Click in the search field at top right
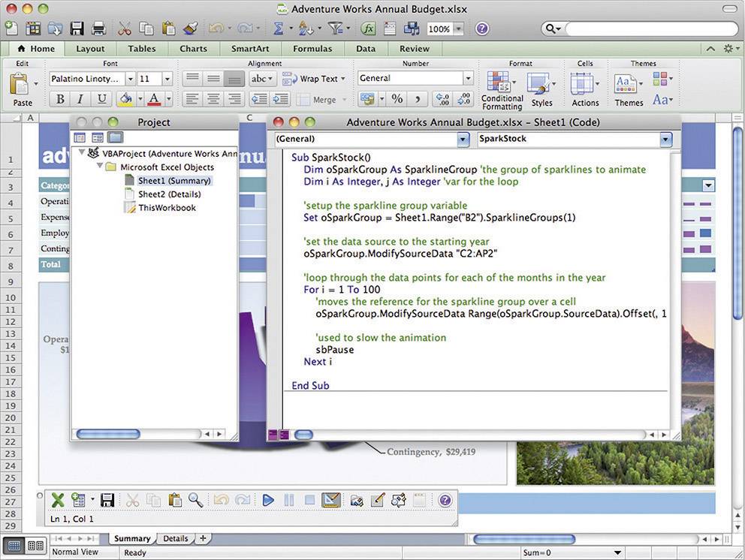Image resolution: width=745 pixels, height=560 pixels. [651, 29]
